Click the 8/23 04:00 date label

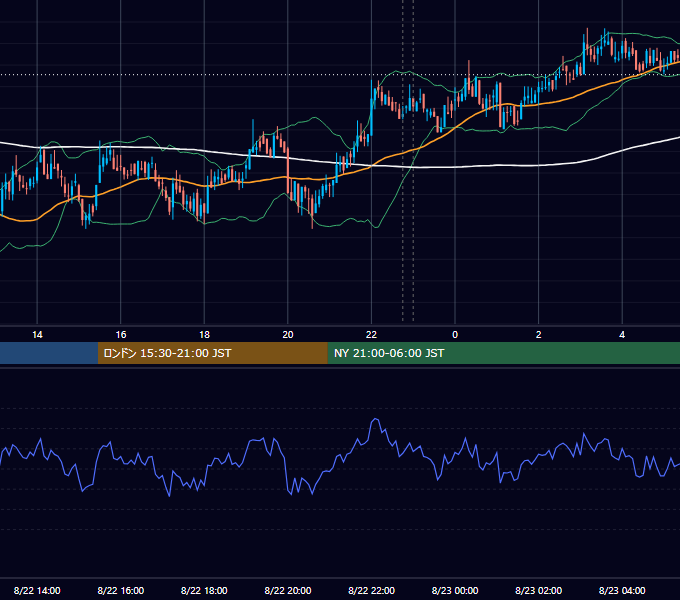[622, 590]
